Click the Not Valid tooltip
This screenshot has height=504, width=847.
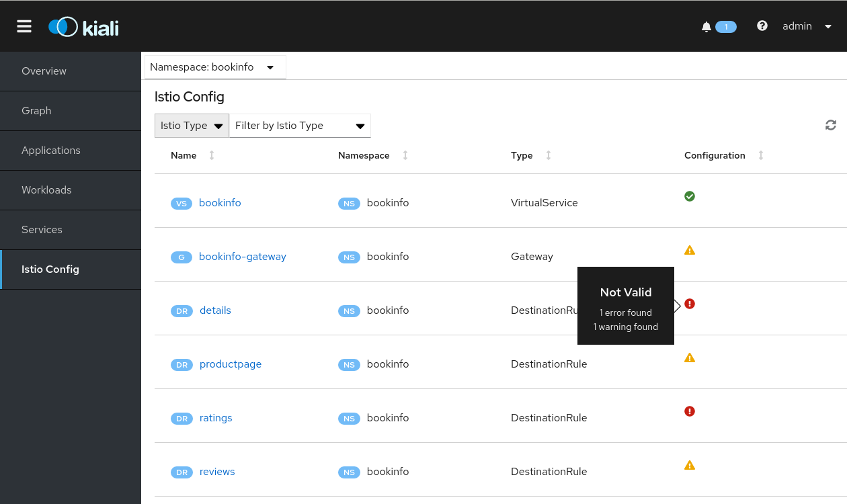point(626,306)
